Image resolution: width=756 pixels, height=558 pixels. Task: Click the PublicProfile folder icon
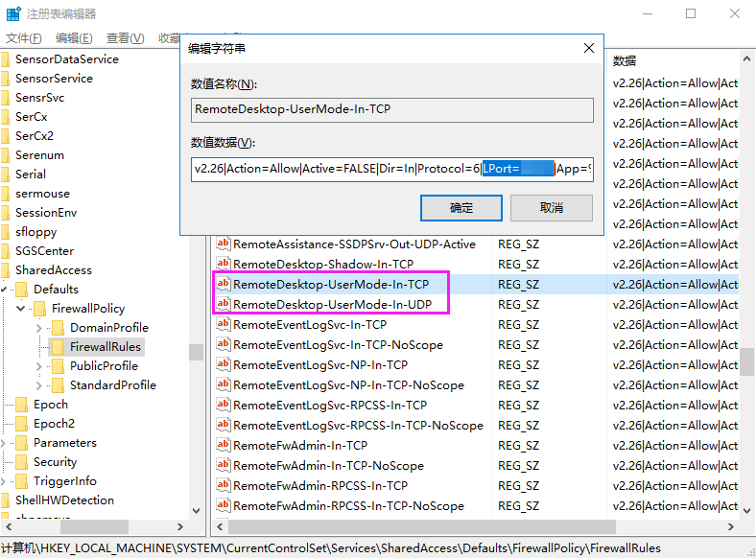(x=58, y=366)
